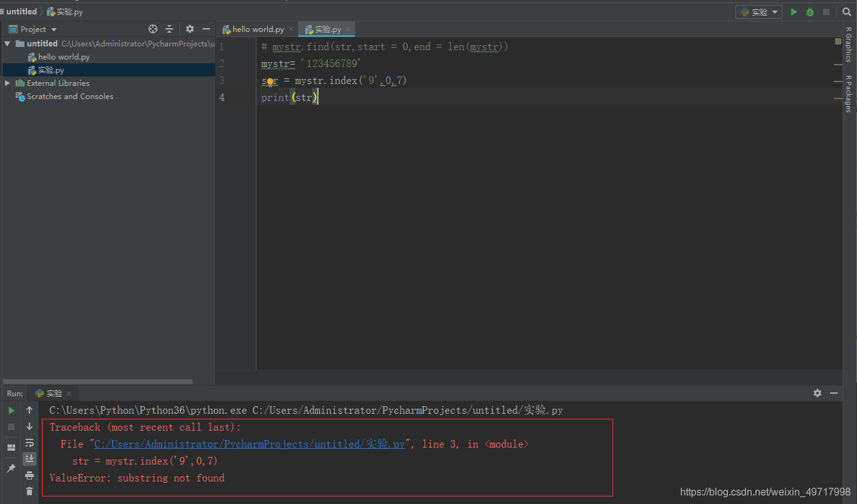Viewport: 857px width, 504px height.
Task: Click the down arrow to next stack frame
Action: [x=29, y=426]
